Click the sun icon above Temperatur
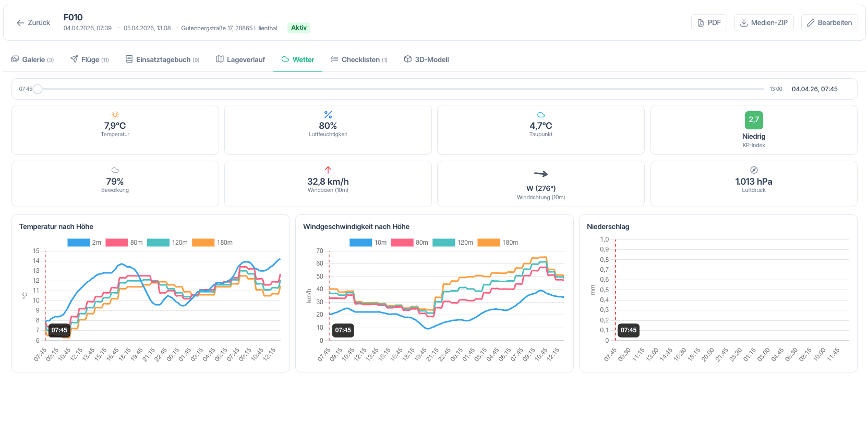The height and width of the screenshot is (433, 868). point(115,115)
